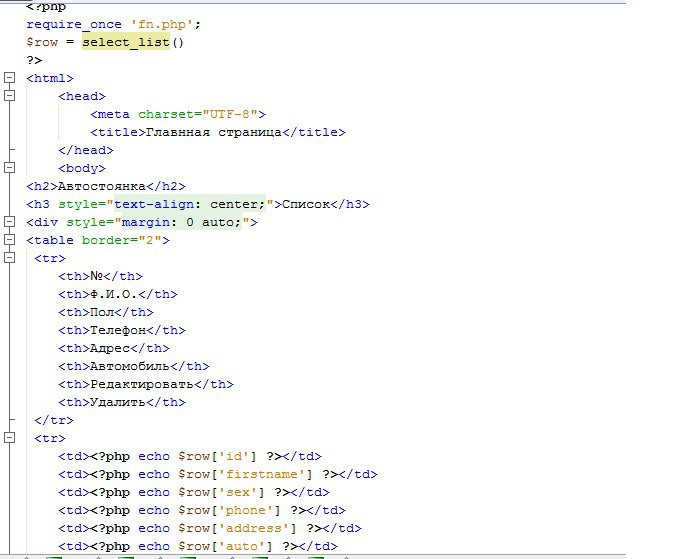Collapse the <head> section fold marker
The width and height of the screenshot is (690, 559).
point(9,96)
